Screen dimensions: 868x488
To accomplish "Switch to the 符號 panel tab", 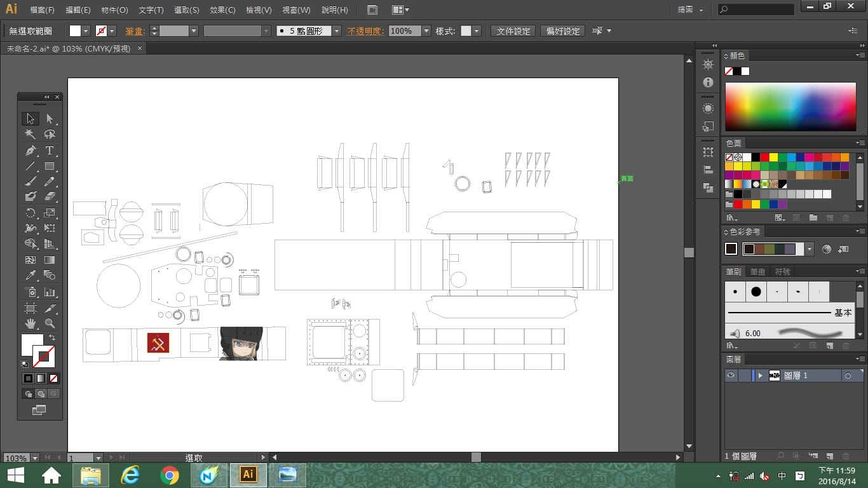I will point(783,271).
